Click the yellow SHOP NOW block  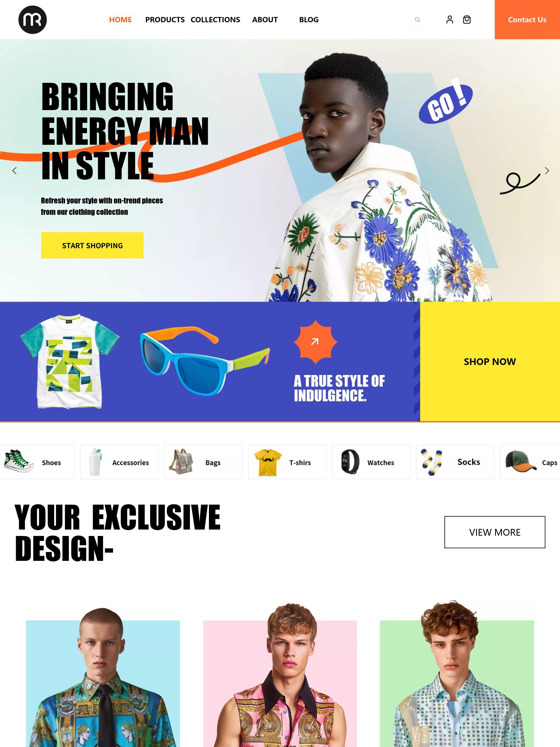490,361
